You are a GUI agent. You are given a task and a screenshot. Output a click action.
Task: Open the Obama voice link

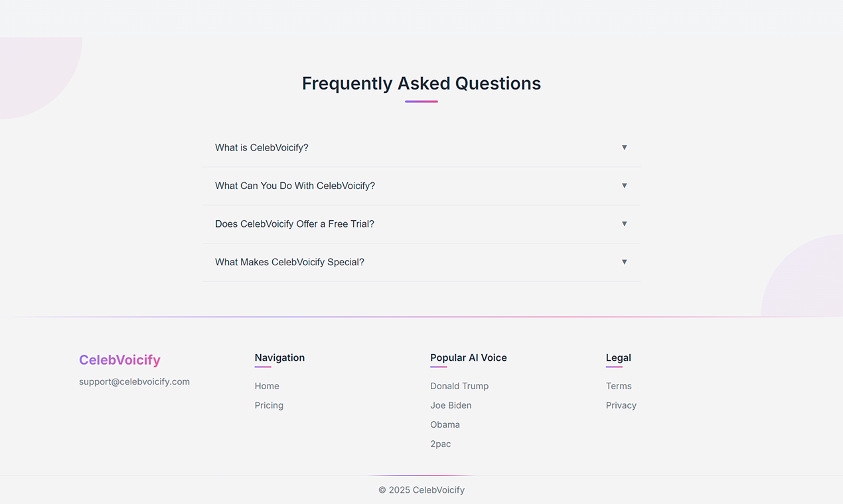coord(445,424)
